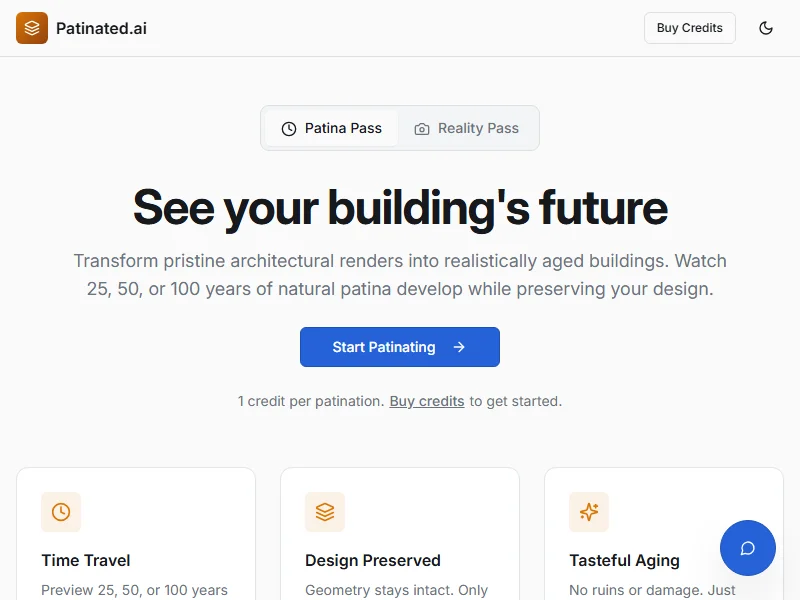Toggle dark mode with the moon icon
The image size is (800, 600).
point(766,28)
